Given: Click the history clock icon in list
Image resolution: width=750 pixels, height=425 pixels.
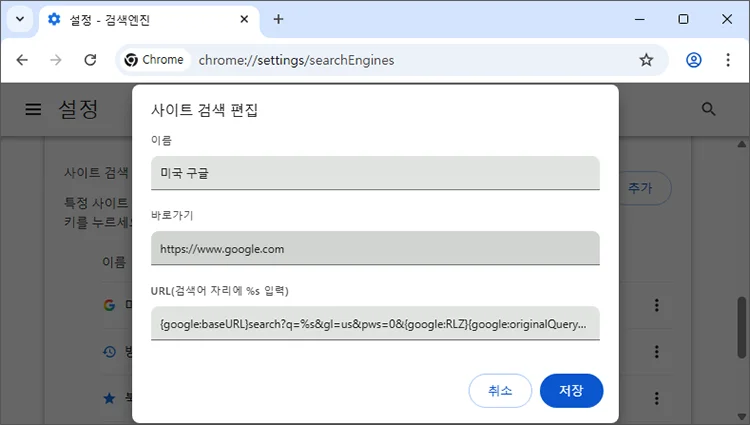Looking at the screenshot, I should 109,352.
